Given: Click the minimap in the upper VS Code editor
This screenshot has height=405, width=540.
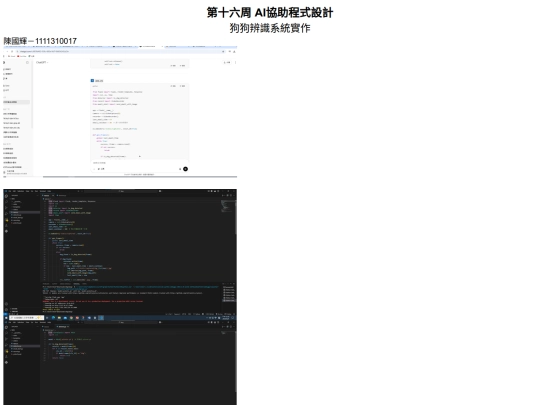Looking at the screenshot, I should pos(227,205).
